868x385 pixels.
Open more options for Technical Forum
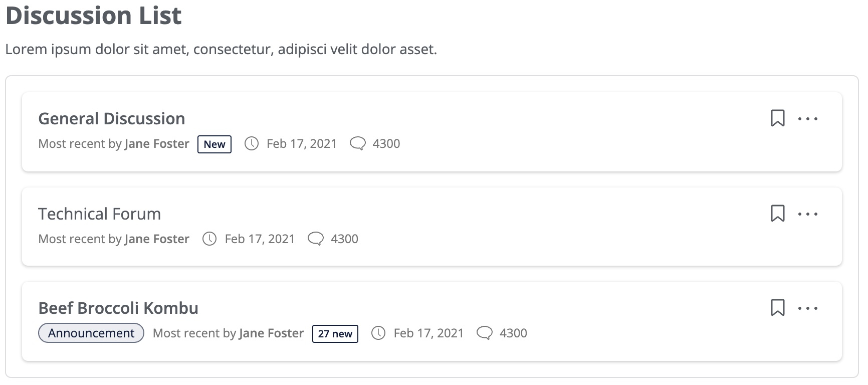click(x=808, y=214)
